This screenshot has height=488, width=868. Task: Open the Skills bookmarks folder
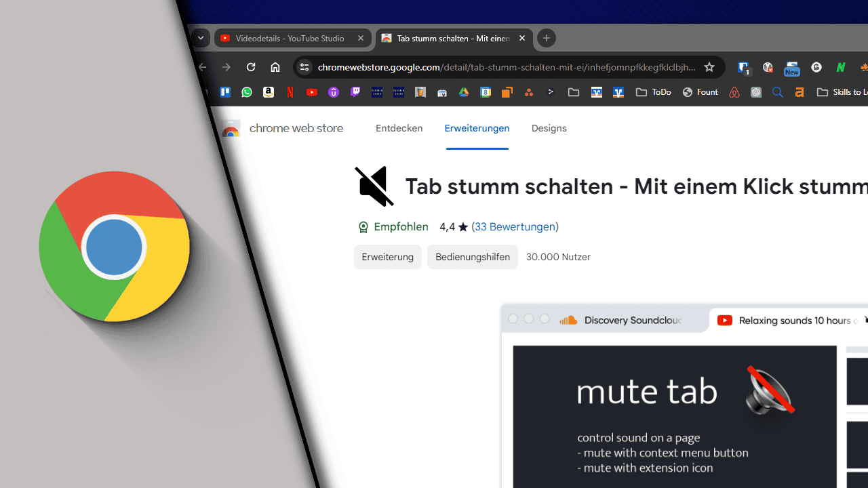point(842,92)
